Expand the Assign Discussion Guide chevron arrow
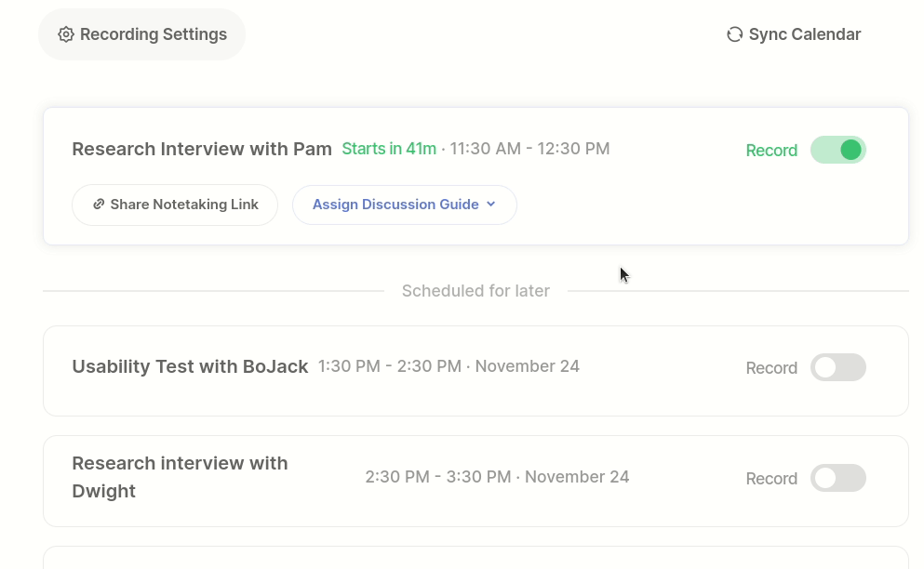The width and height of the screenshot is (924, 569). (491, 205)
